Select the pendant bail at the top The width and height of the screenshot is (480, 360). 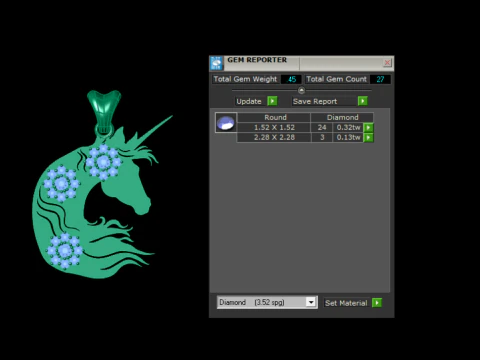click(x=104, y=111)
